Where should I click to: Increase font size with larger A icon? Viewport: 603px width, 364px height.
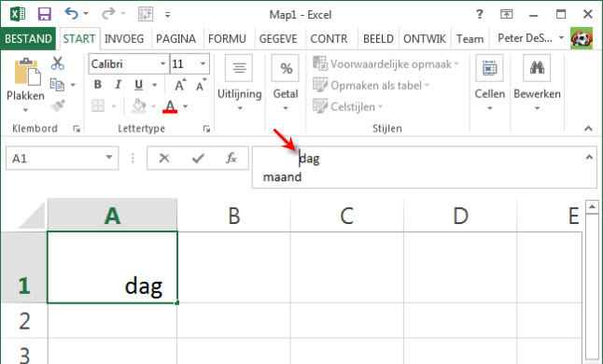click(x=180, y=85)
